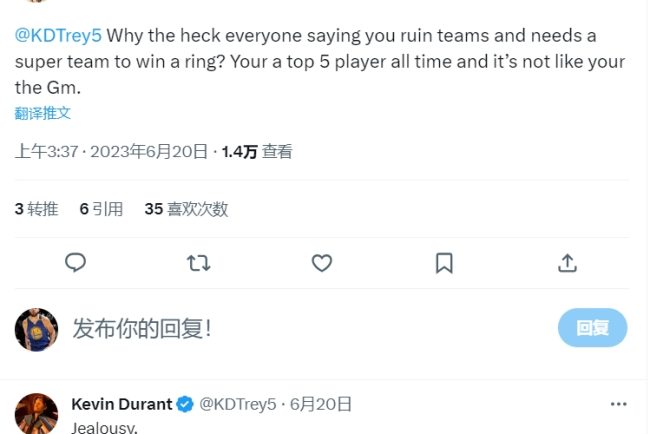Open the tweet timestamp 上午3:37 · 2023年6月20日
This screenshot has width=650, height=434.
pos(110,152)
